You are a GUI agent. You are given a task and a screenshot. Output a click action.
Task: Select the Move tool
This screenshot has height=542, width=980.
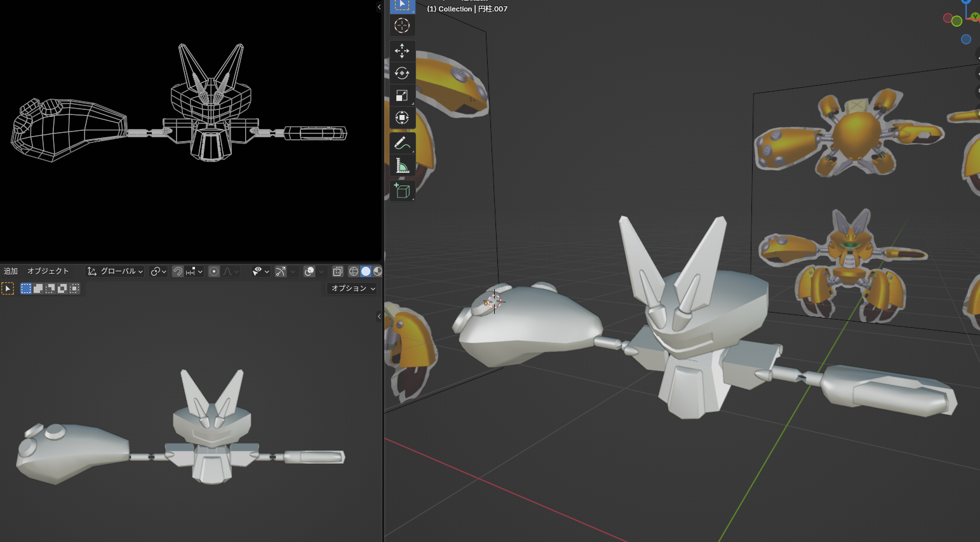pos(402,51)
